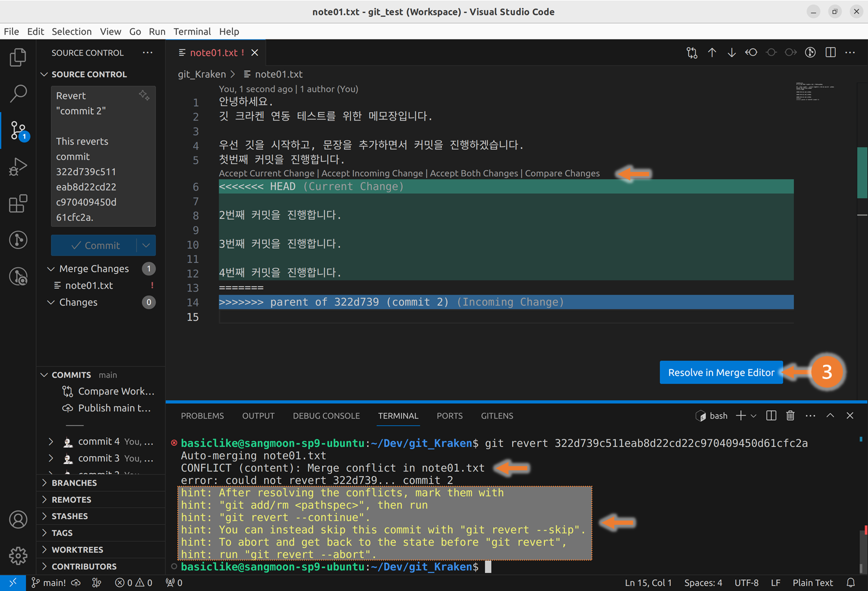Click Compare Working Tree icon in Commits
Viewport: 868px width, 591px height.
(x=68, y=391)
